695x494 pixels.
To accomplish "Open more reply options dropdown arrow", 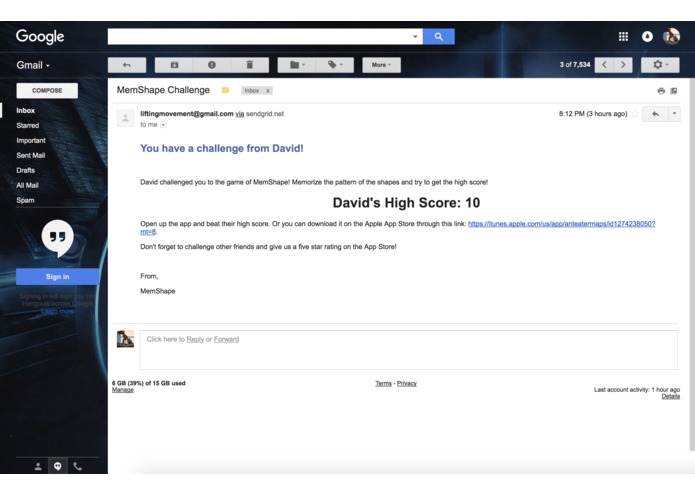I will click(674, 114).
